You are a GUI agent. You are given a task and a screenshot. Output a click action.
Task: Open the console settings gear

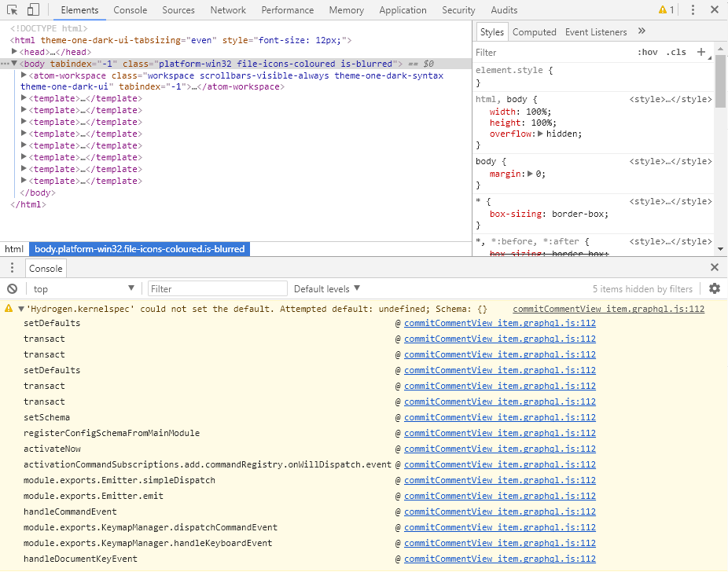(715, 288)
